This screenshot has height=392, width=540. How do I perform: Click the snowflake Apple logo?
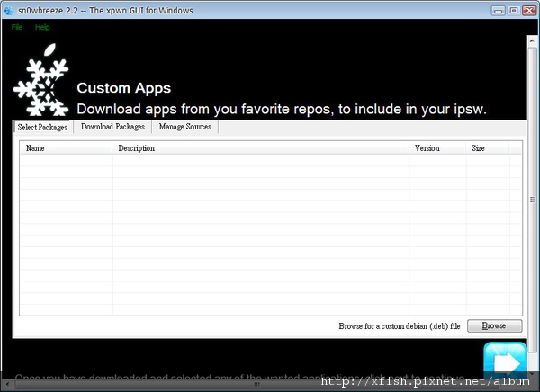coord(41,80)
